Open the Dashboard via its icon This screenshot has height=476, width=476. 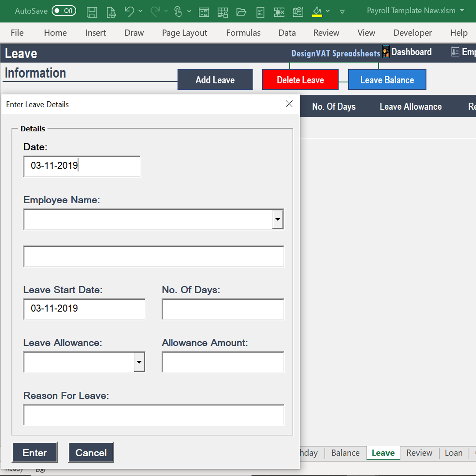[x=385, y=52]
